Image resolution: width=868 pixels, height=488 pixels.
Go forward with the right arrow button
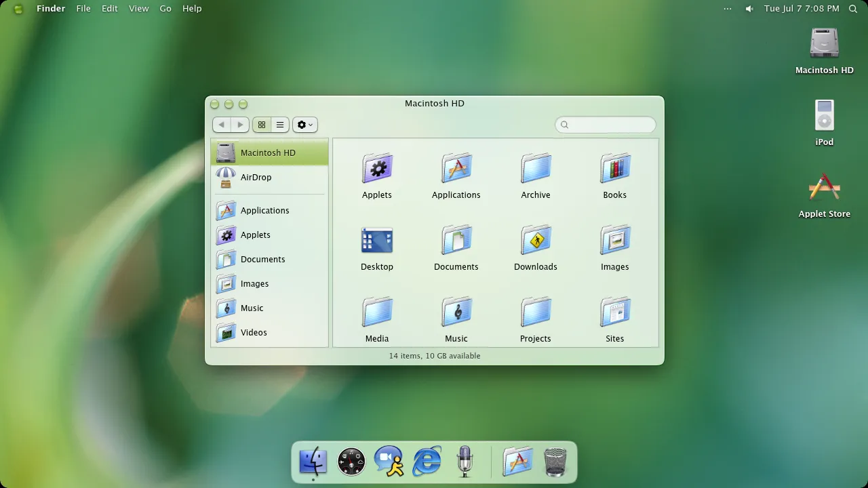(240, 125)
